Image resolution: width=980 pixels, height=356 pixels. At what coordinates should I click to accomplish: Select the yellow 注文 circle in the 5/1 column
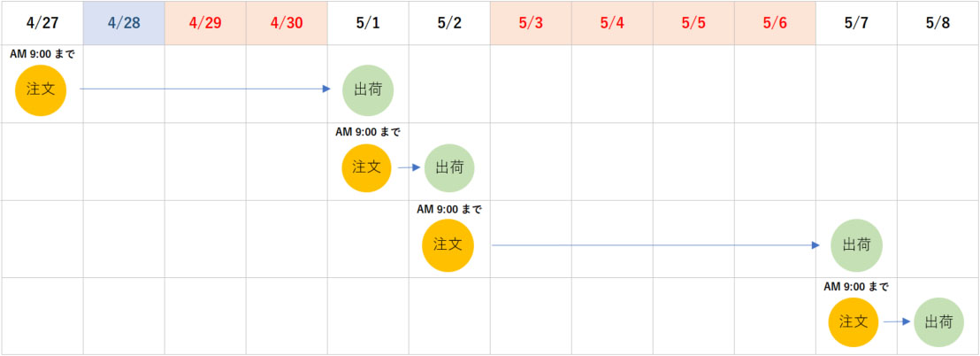[366, 167]
